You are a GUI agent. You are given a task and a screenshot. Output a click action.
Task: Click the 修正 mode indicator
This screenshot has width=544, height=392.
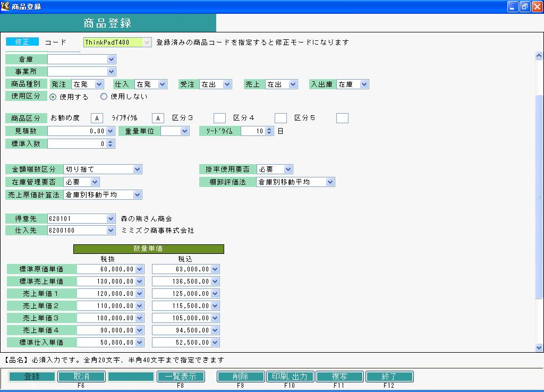[22, 42]
